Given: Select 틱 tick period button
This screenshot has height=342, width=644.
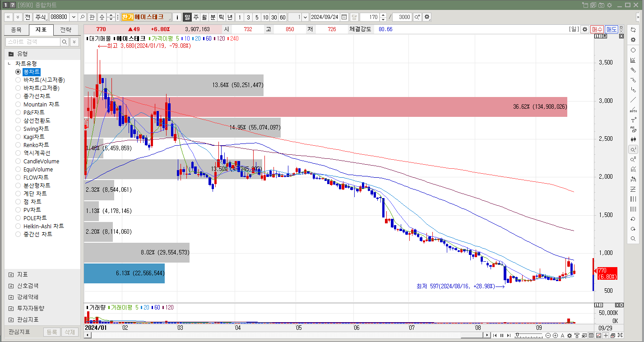Looking at the screenshot, I should [x=221, y=17].
